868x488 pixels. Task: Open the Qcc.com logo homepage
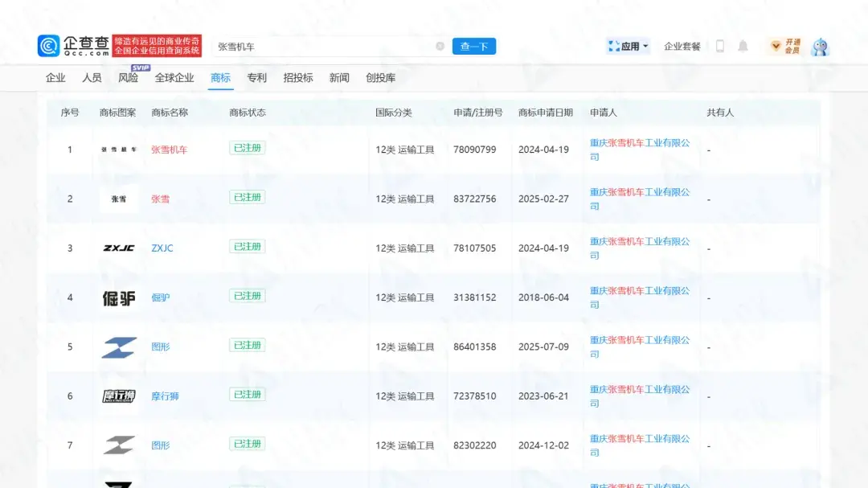point(73,46)
